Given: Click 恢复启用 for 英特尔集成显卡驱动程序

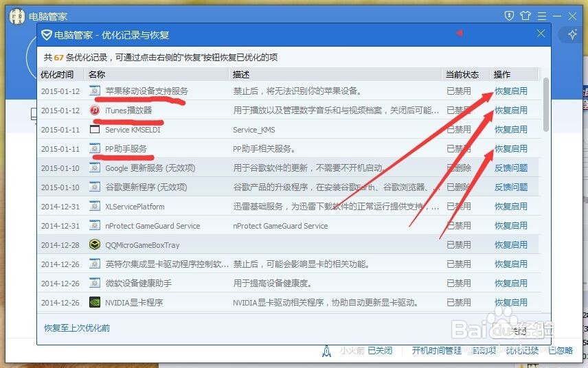Looking at the screenshot, I should pyautogui.click(x=511, y=264).
